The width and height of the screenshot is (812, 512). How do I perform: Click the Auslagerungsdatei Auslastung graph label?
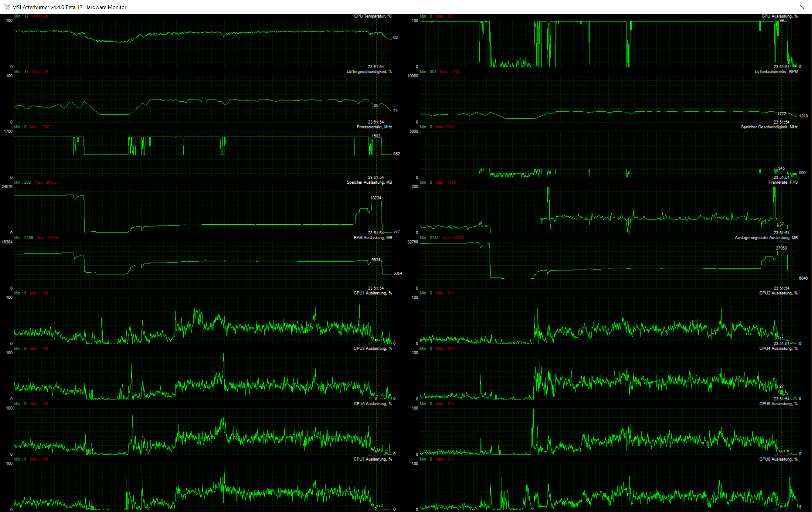766,237
